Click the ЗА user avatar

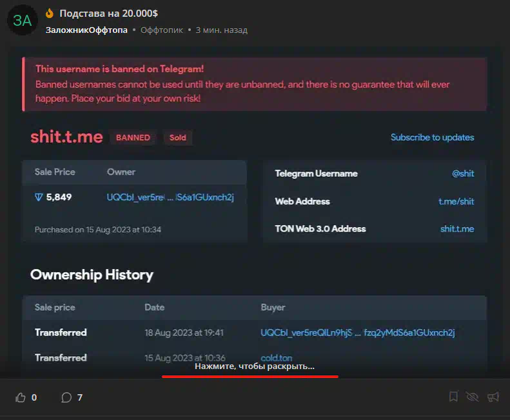click(x=22, y=20)
